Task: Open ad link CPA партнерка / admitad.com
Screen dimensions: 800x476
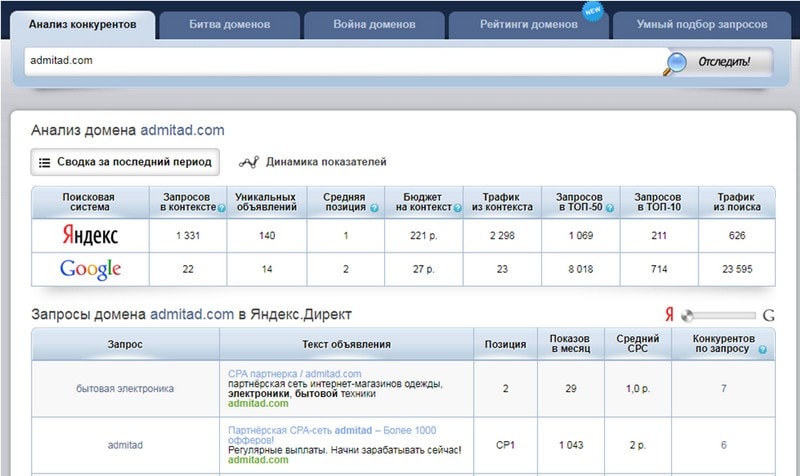Action: click(294, 374)
